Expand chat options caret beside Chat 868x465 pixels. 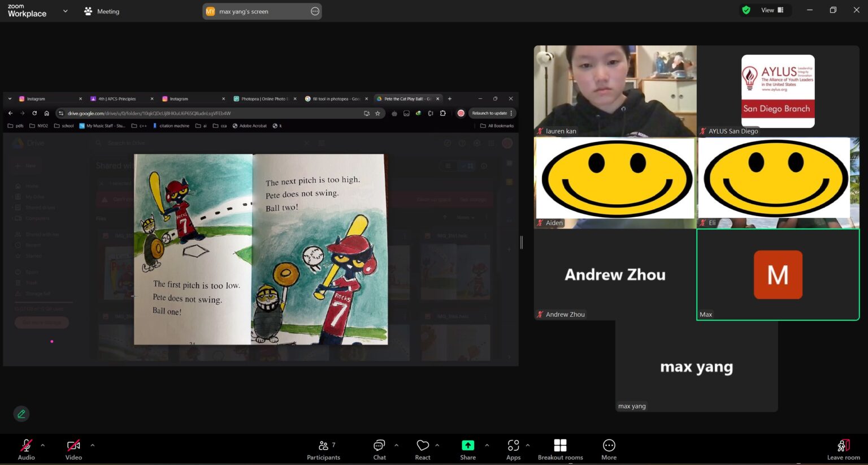pos(396,445)
